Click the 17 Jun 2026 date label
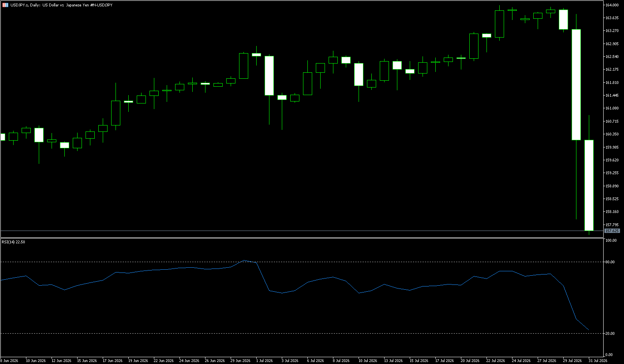Image resolution: width=624 pixels, height=364 pixels. tap(112, 360)
